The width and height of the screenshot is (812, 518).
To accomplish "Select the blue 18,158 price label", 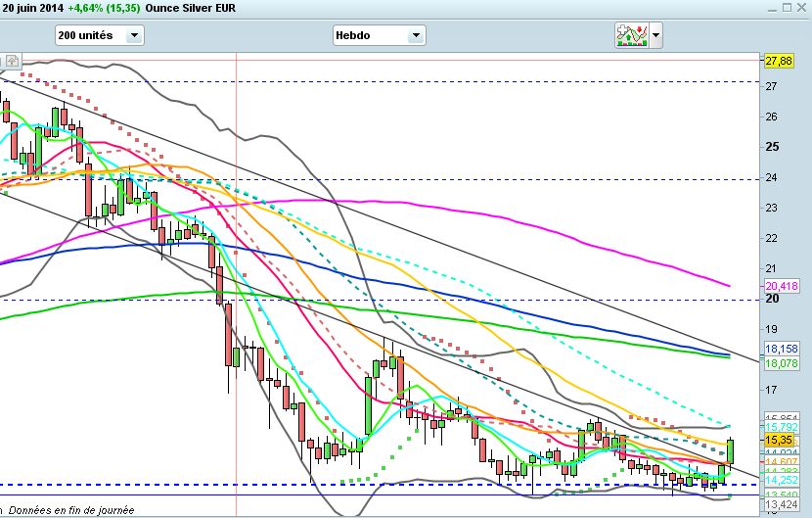I will (782, 349).
